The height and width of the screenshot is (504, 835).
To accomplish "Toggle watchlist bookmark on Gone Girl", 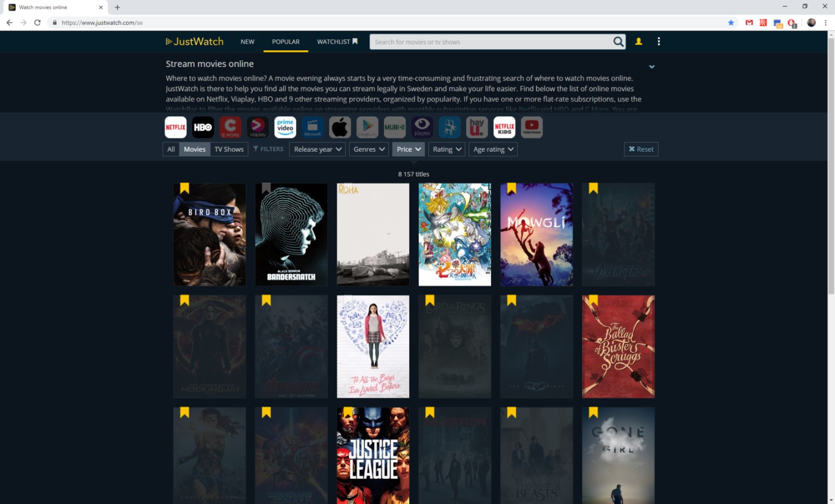I will tap(593, 412).
